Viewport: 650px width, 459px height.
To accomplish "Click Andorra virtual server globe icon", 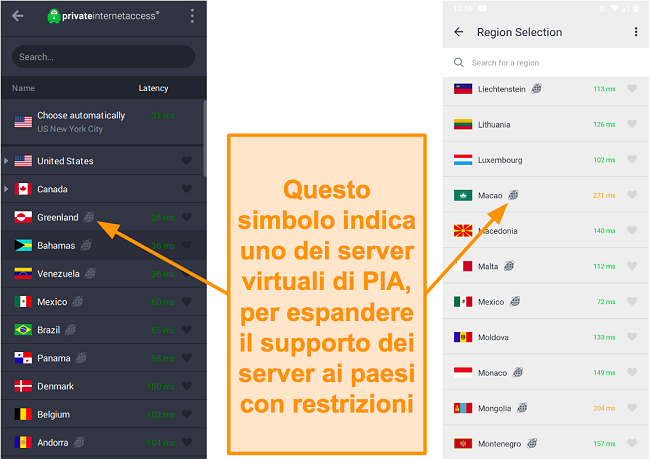I will tap(79, 442).
